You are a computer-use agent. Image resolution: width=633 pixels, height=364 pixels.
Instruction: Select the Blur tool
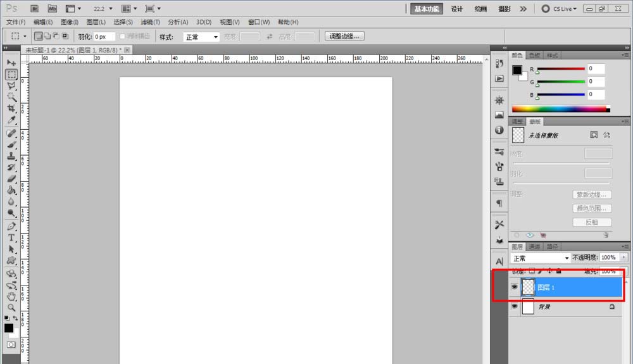click(x=11, y=201)
